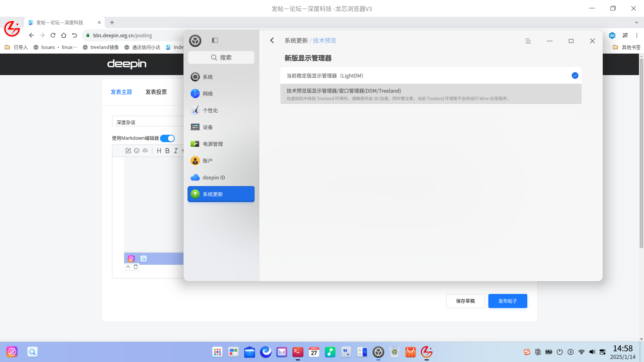This screenshot has height=362, width=644.
Task: Reload the browser page
Action: coord(53,35)
